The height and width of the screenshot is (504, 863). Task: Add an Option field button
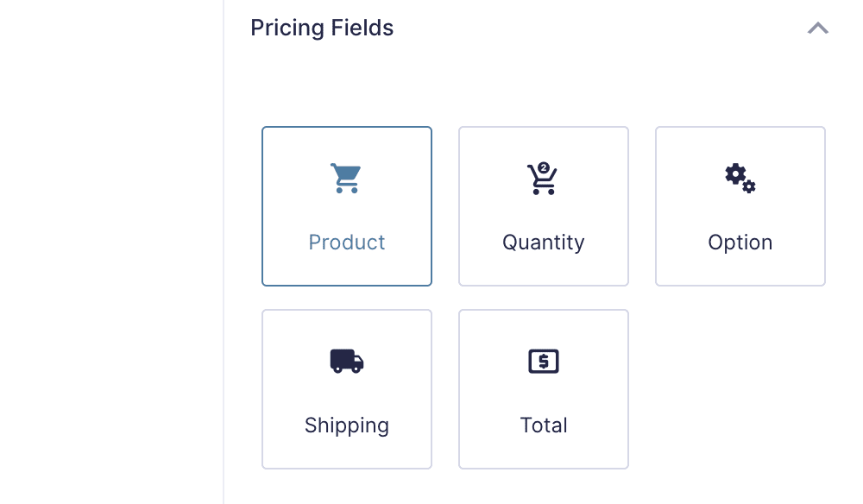coord(740,207)
